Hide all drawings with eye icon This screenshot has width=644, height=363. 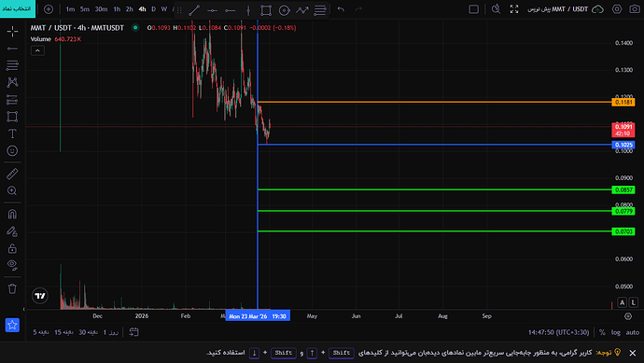[12, 265]
